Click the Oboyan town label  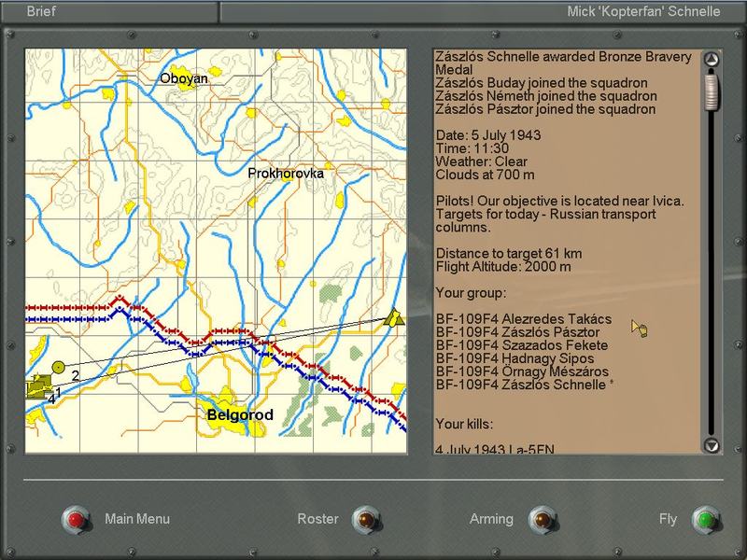184,78
